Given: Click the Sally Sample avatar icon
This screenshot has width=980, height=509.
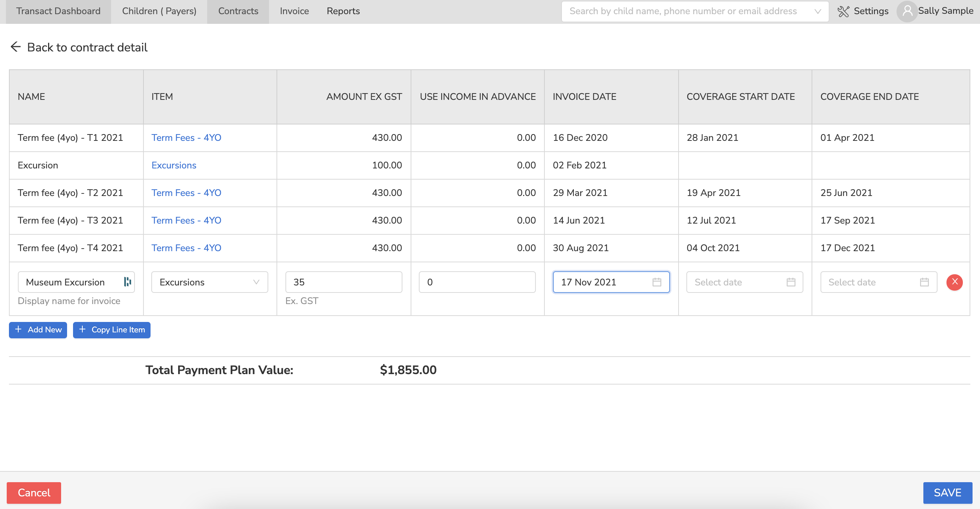Looking at the screenshot, I should tap(907, 12).
